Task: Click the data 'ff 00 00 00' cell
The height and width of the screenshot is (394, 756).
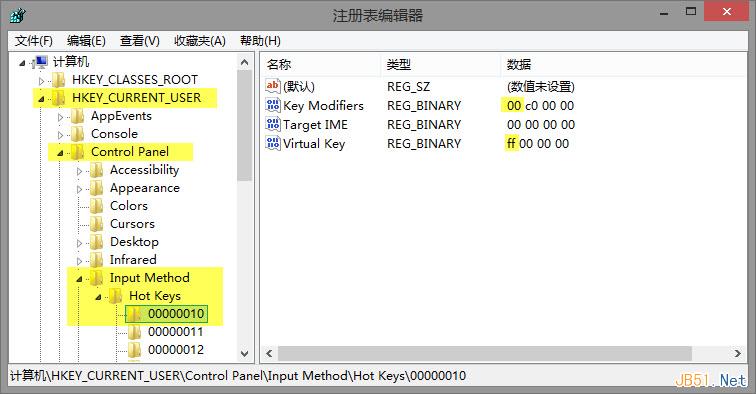Action: 538,144
